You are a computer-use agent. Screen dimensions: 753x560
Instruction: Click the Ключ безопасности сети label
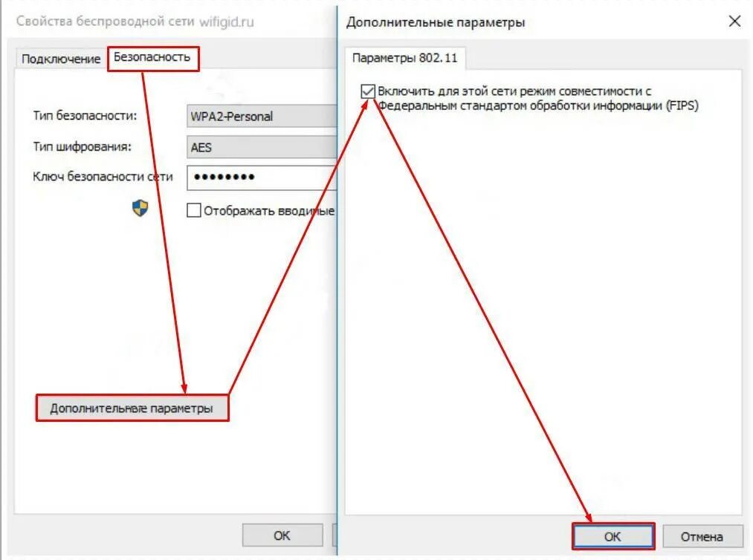103,177
